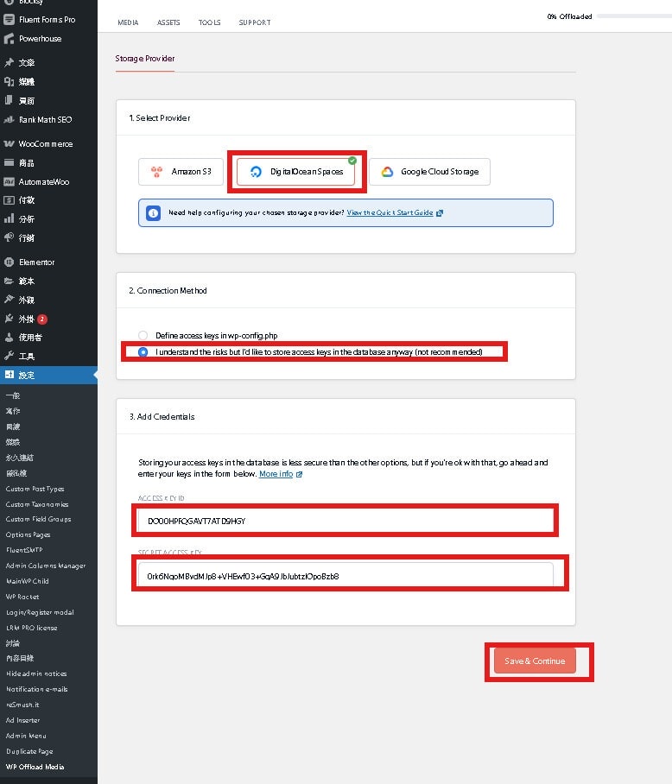Open the Quick Start Guide link

tap(390, 212)
